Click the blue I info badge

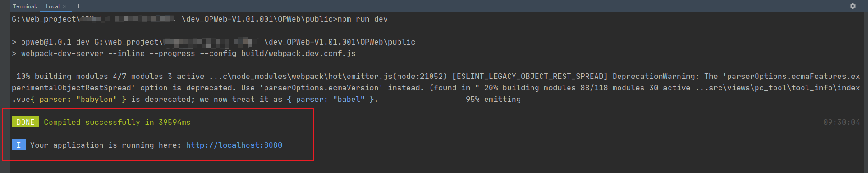(19, 145)
